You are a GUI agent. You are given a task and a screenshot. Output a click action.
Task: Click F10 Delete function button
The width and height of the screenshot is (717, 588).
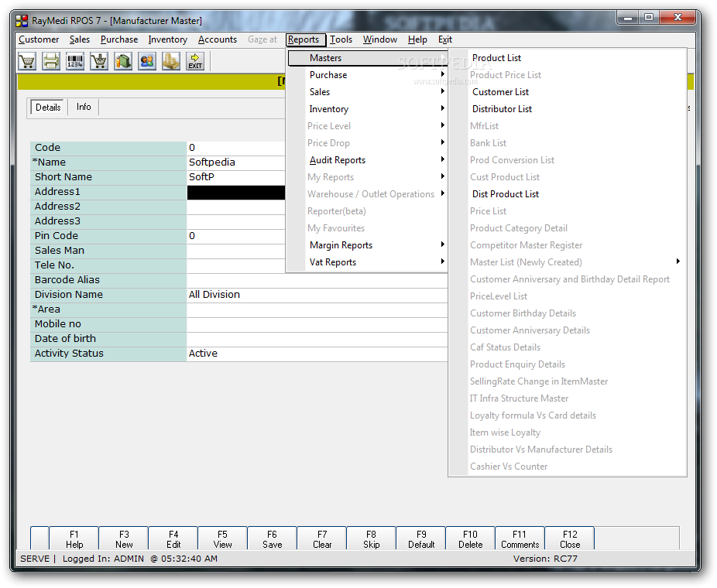tap(471, 539)
